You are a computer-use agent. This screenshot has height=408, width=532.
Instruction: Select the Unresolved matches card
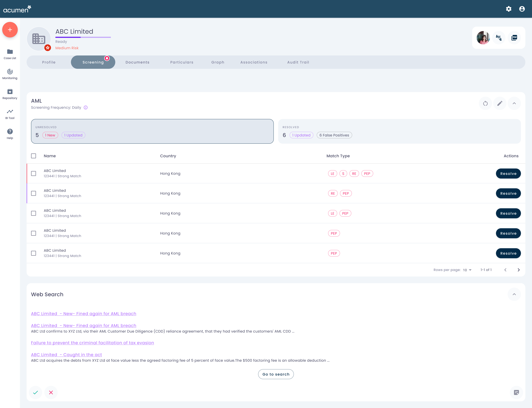tap(152, 131)
